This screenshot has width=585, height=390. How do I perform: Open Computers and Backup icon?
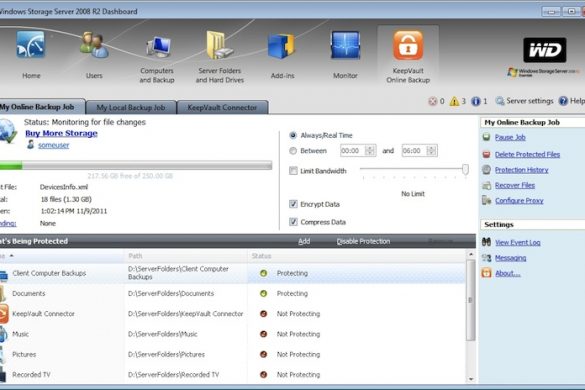[x=158, y=47]
